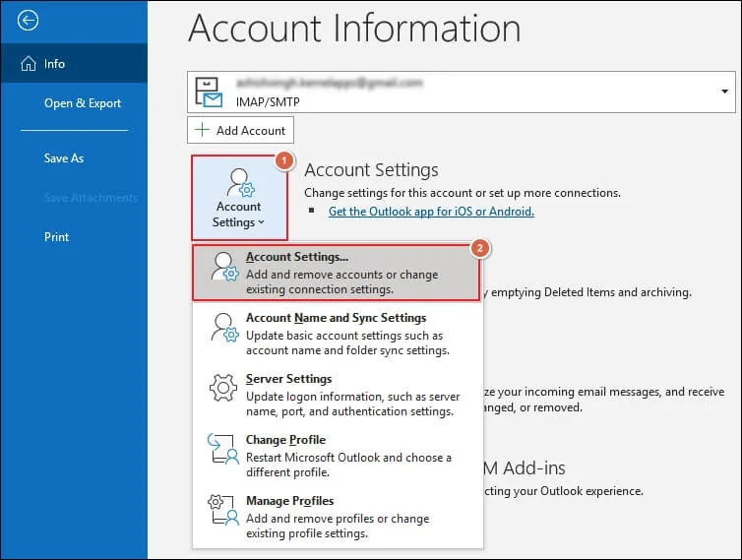This screenshot has width=742, height=560.
Task: Click the Info home icon
Action: tap(29, 63)
